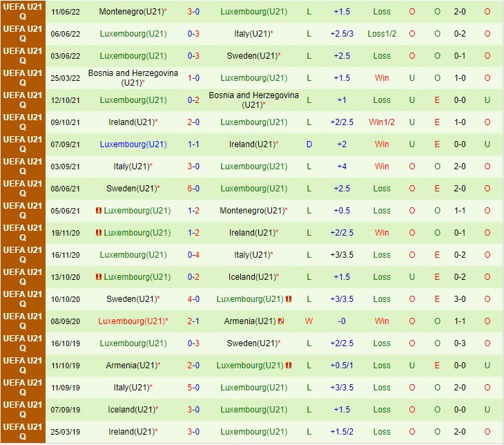Open Sweden(U21) away team on 16/10/19
Viewport: 504px width, 445px height.
[253, 343]
